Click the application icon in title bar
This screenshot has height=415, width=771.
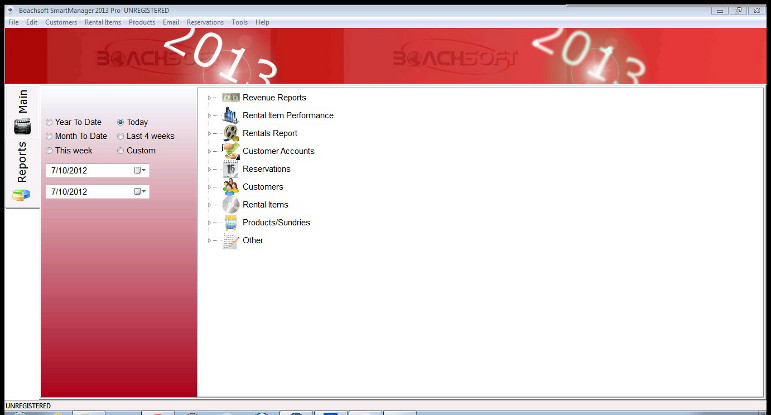10,10
